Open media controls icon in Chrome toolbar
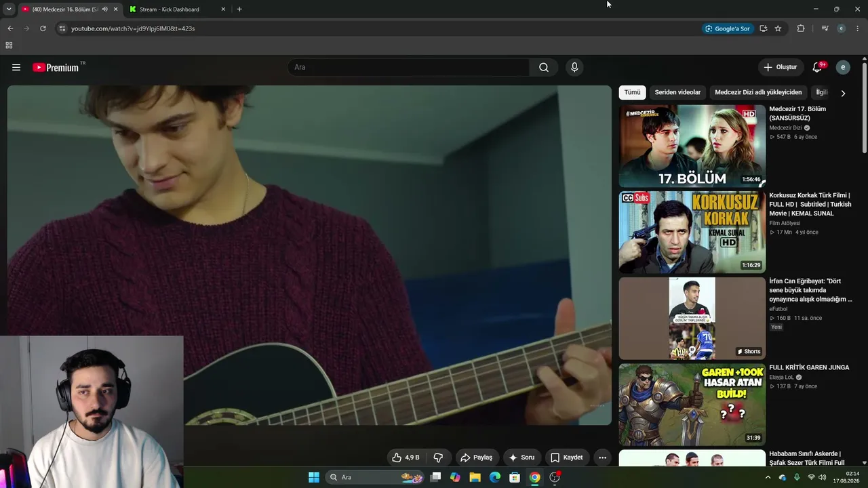868x488 pixels. (x=825, y=28)
